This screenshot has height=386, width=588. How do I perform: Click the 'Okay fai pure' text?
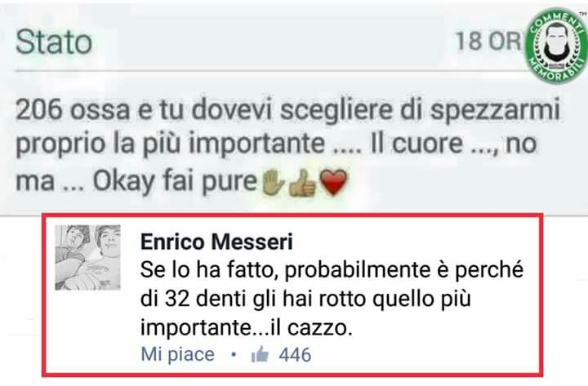coord(175,182)
